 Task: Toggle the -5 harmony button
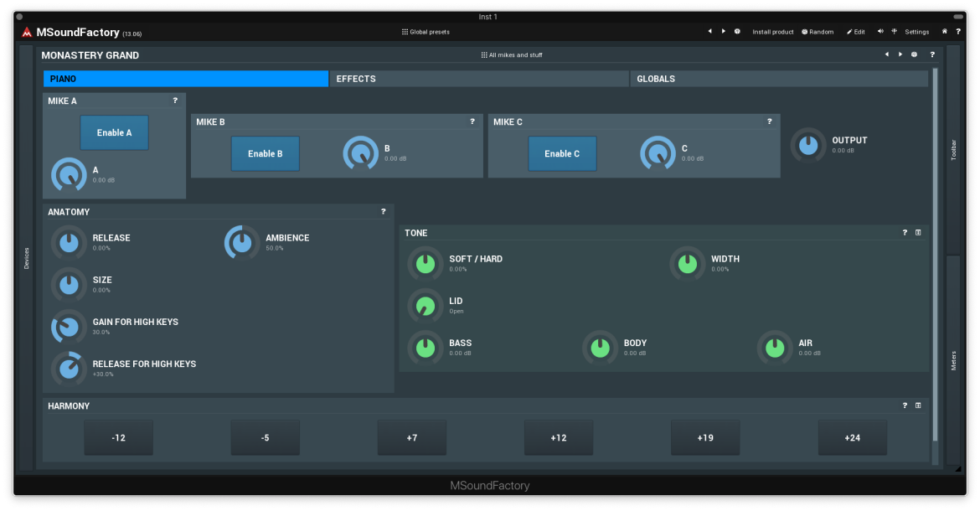point(265,438)
